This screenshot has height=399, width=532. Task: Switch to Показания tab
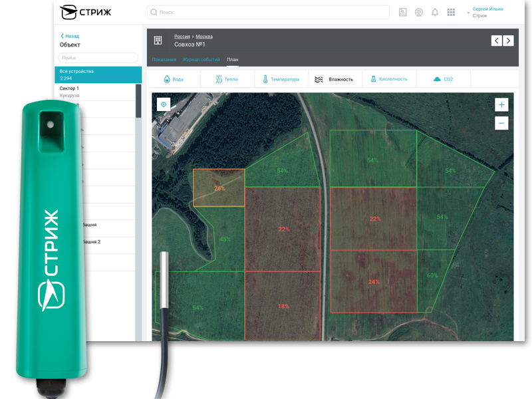(x=164, y=59)
